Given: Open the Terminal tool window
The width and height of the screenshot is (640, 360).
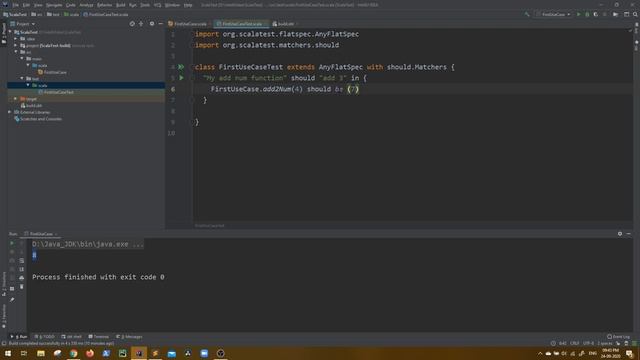Looking at the screenshot, I should (99, 337).
